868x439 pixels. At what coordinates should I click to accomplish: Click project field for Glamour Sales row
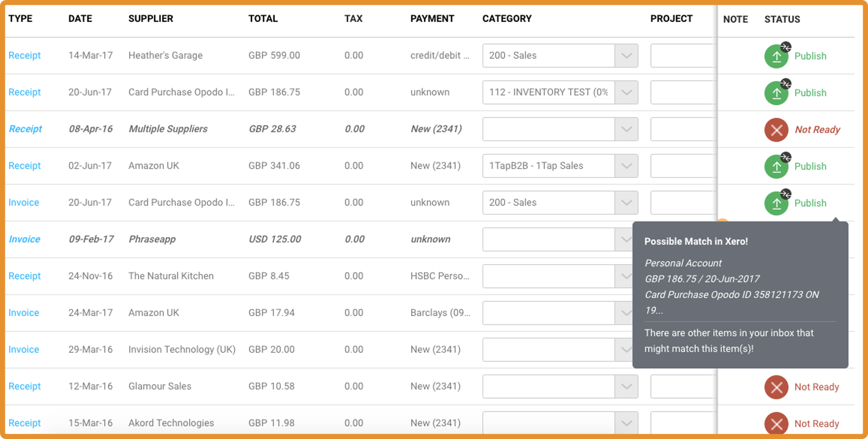coord(683,386)
